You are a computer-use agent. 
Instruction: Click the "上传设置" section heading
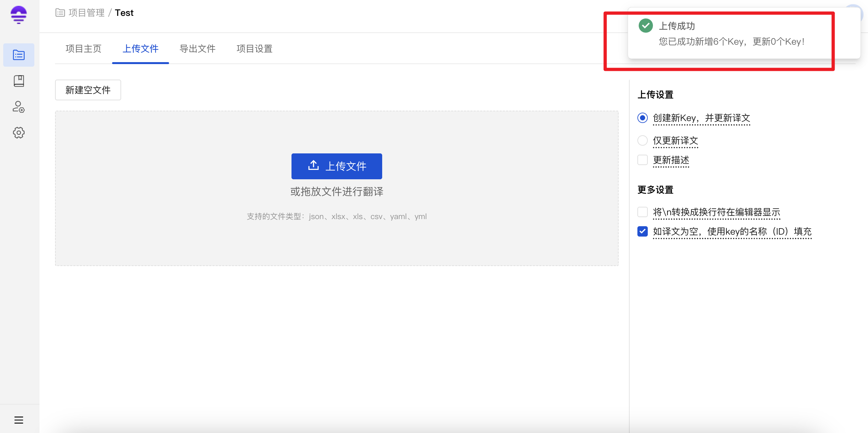655,94
